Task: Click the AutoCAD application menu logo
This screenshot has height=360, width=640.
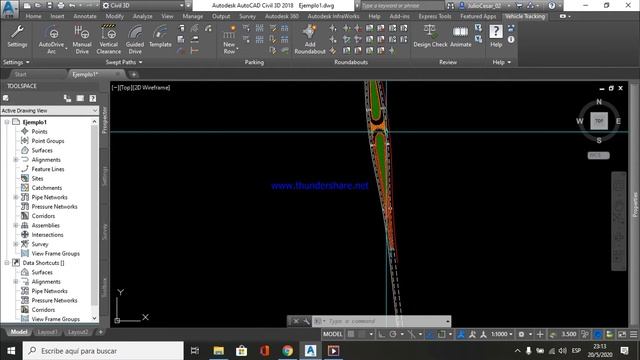Action: point(10,9)
